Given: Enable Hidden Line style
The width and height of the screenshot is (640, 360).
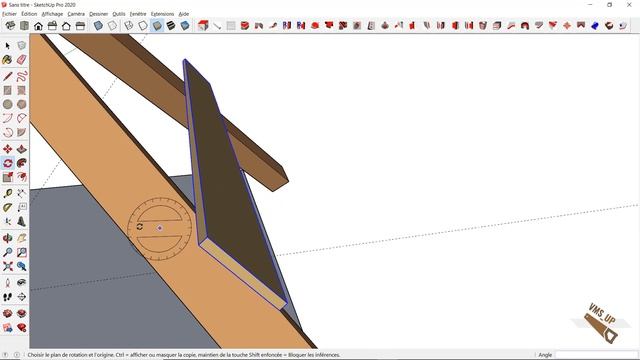Looking at the screenshot, I should tap(143, 26).
